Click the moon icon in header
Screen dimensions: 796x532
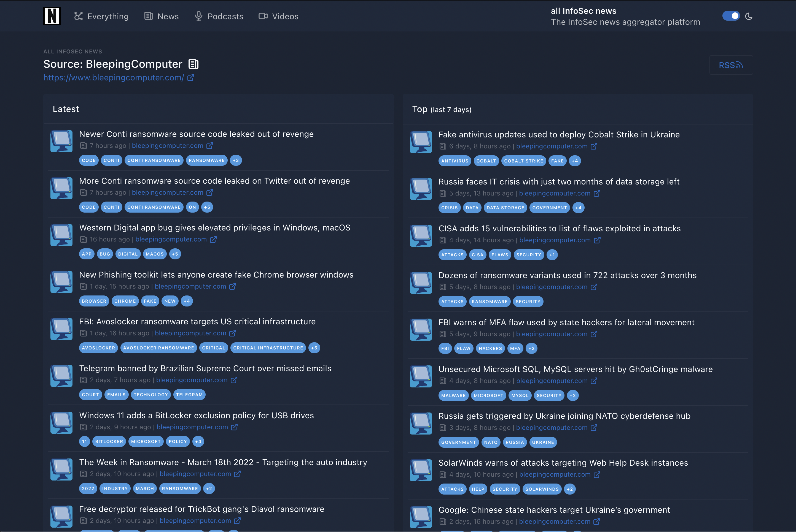pos(749,16)
